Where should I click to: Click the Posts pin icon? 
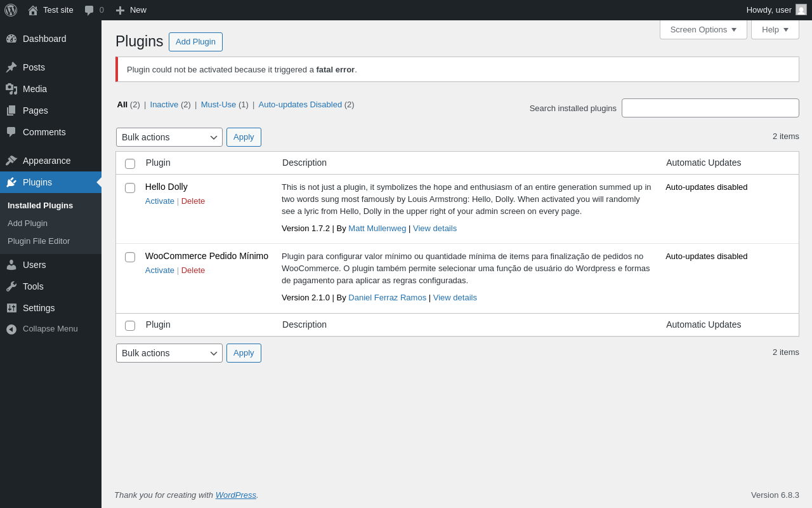(x=11, y=67)
